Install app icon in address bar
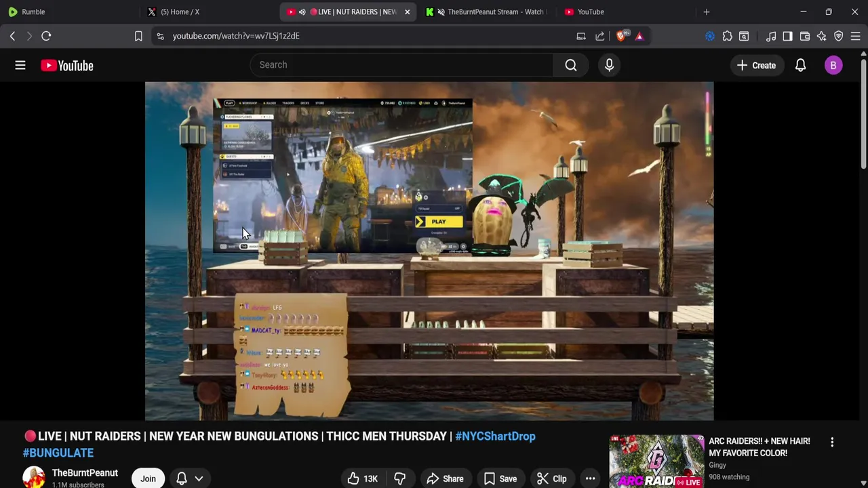 [581, 36]
